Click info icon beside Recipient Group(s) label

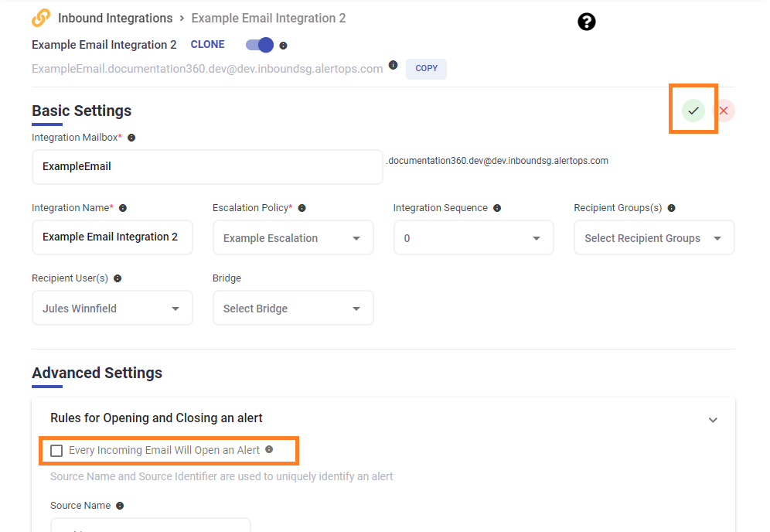point(671,208)
